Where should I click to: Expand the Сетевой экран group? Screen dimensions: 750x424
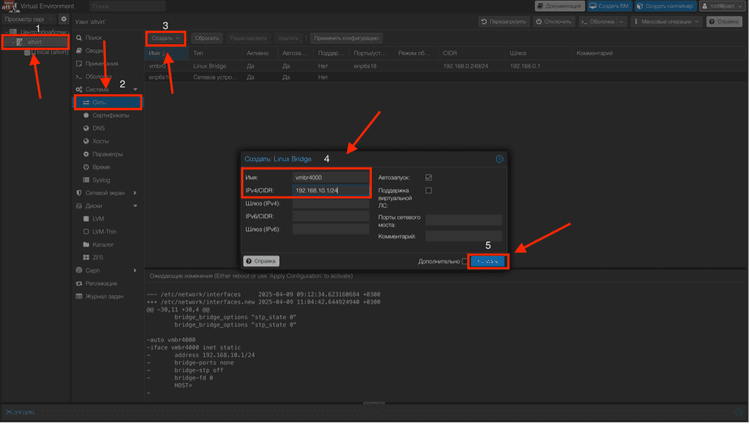click(x=135, y=193)
